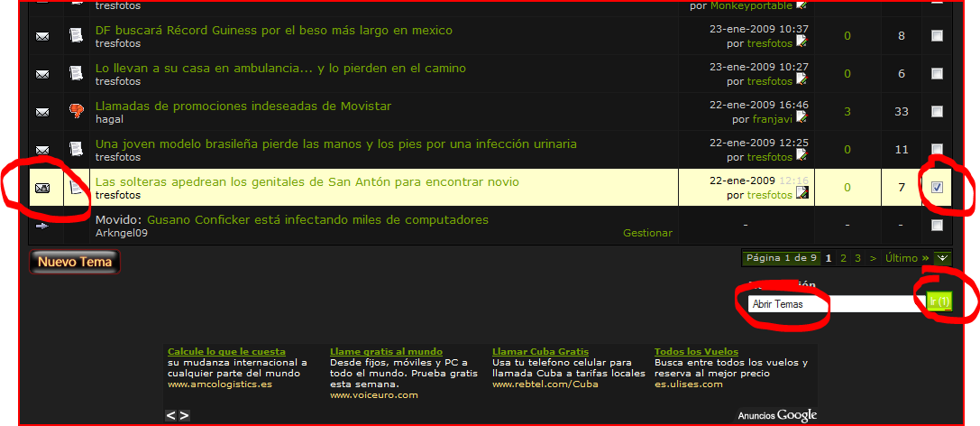
Task: Click the moved-thread arrow icon for Gusano Conficker
Action: pyautogui.click(x=42, y=226)
